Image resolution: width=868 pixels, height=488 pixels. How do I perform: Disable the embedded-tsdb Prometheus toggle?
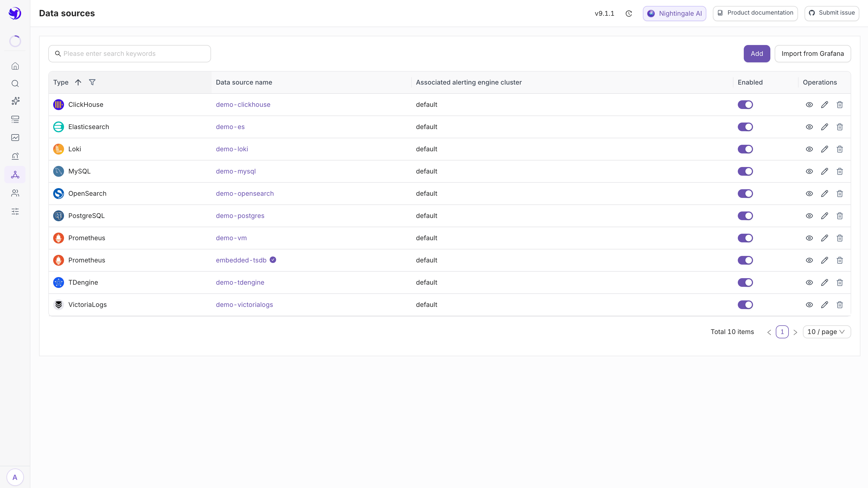(745, 260)
